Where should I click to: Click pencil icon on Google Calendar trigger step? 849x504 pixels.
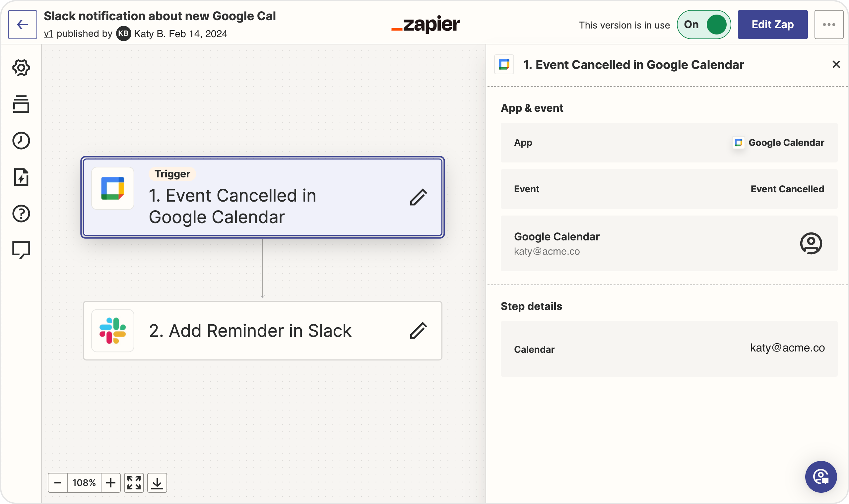point(418,197)
